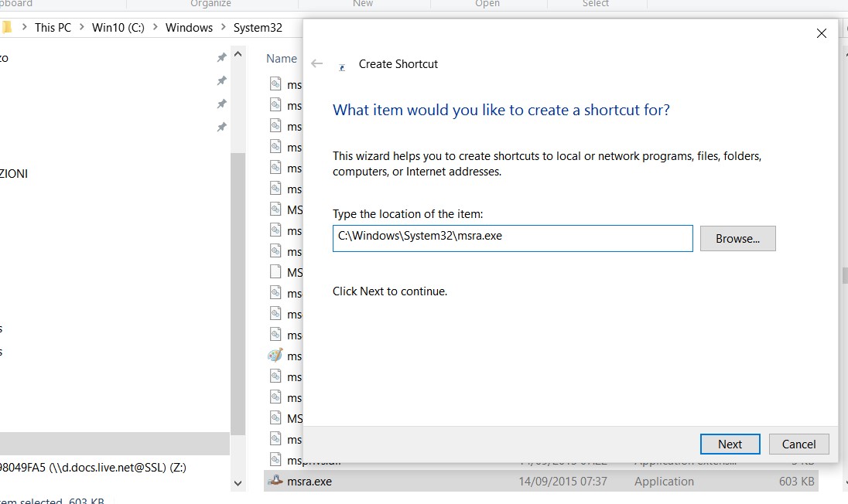Click the bottommost pin icon in navigation pane
Viewport: 848px width, 504px height.
222,126
